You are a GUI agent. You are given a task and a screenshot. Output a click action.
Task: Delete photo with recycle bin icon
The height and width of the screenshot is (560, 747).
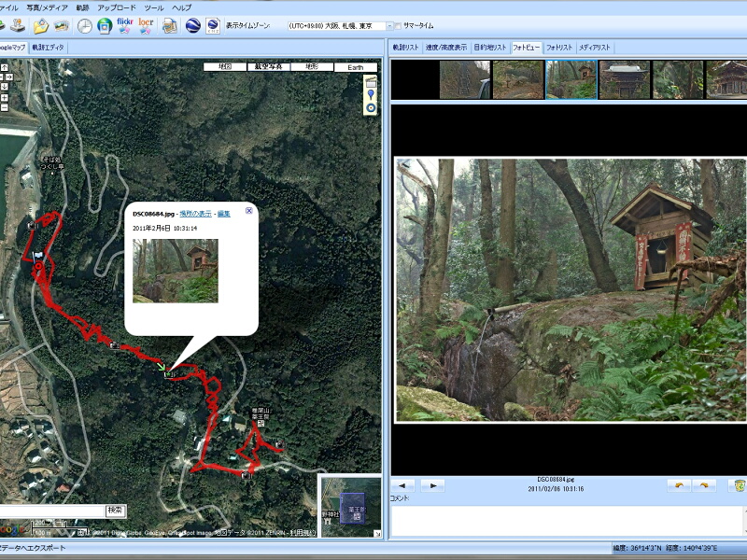[738, 485]
